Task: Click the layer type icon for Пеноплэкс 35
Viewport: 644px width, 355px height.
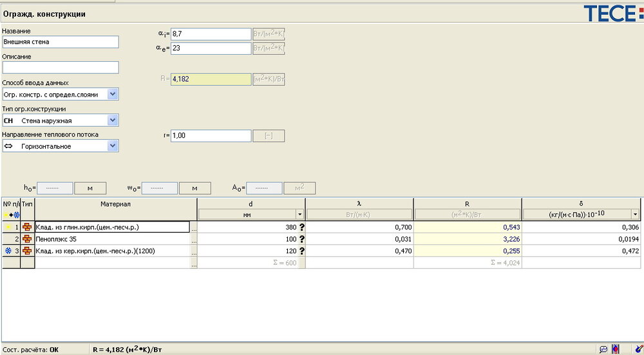Action: pos(27,239)
